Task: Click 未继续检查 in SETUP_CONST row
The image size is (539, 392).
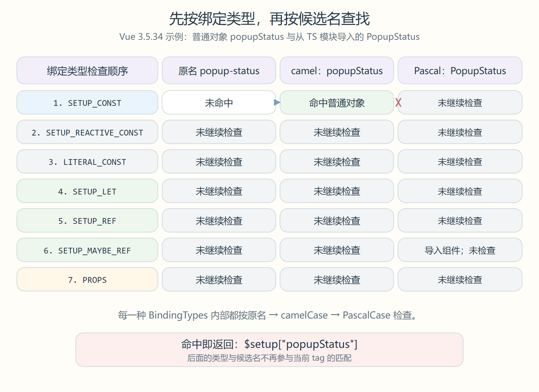Action: (460, 102)
